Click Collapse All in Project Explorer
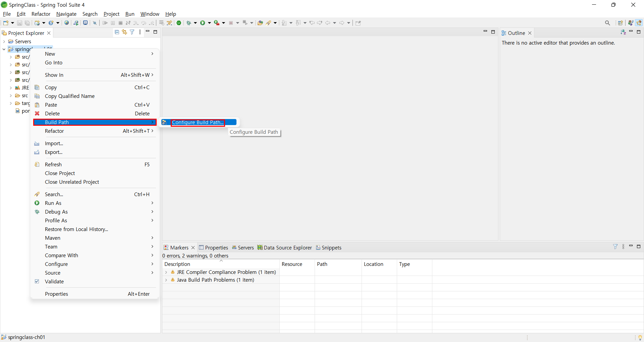This screenshot has height=342, width=644. pos(117,32)
